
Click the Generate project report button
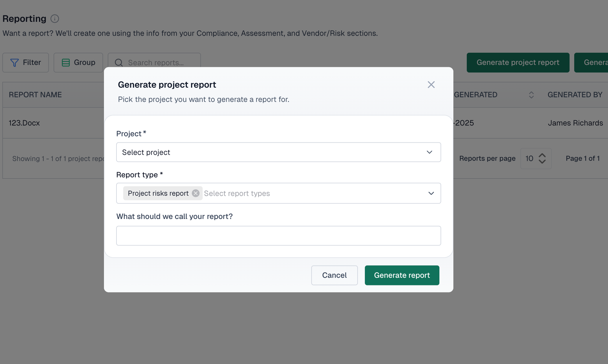point(518,62)
